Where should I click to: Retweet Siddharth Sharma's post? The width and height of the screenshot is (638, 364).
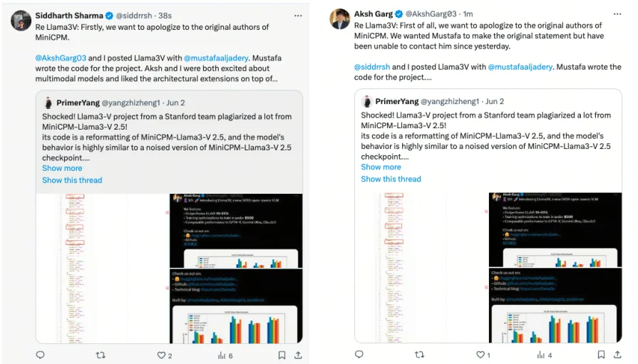[101, 355]
